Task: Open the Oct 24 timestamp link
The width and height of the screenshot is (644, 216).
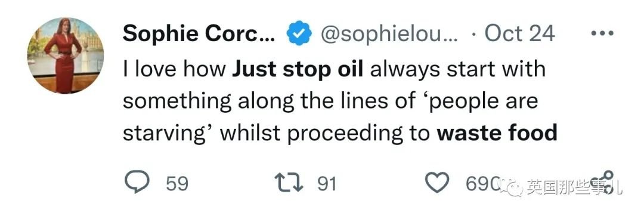Action: tap(519, 33)
